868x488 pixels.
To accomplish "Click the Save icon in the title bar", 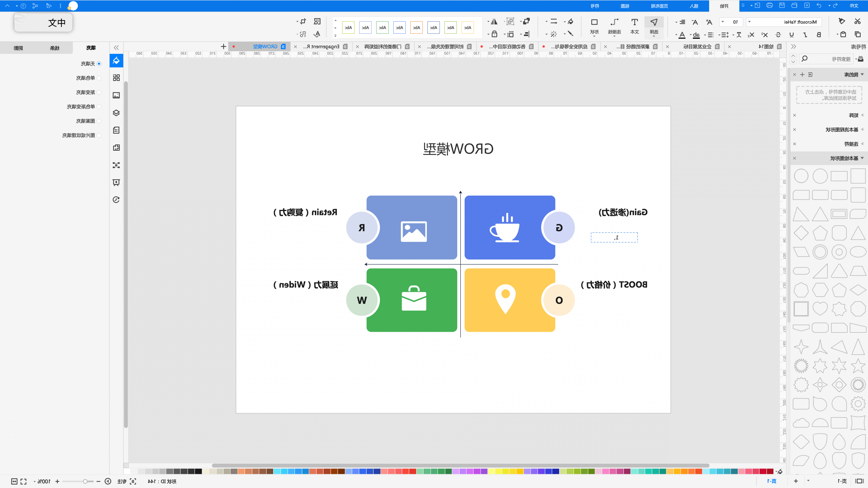I will click(782, 6).
